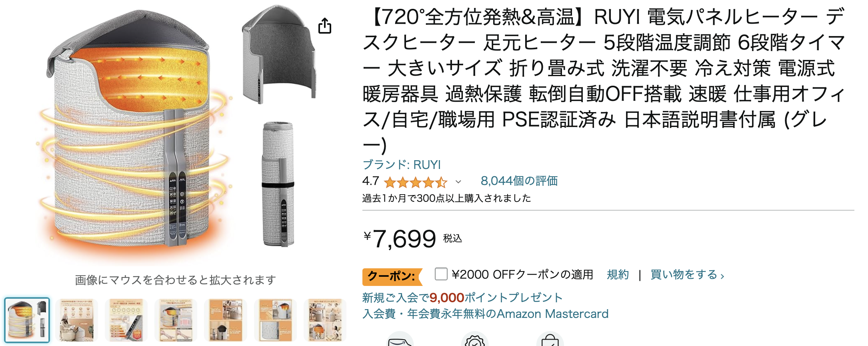
Task: Click the share icon above product image
Action: tap(325, 26)
